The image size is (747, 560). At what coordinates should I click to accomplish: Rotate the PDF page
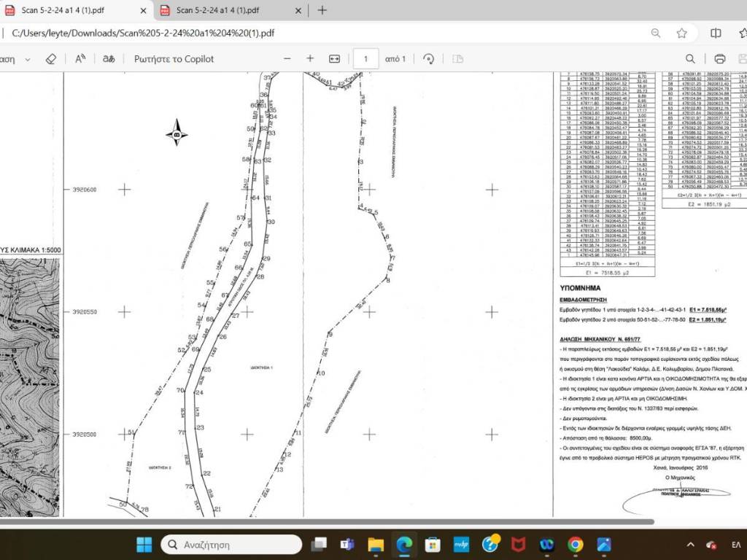[429, 59]
